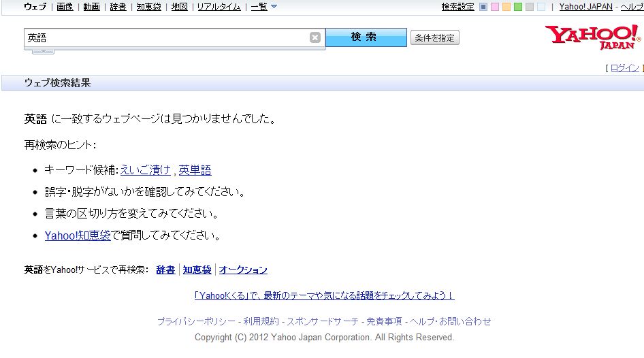644x358 pixels.
Task: Click the ログイン link
Action: pos(625,68)
